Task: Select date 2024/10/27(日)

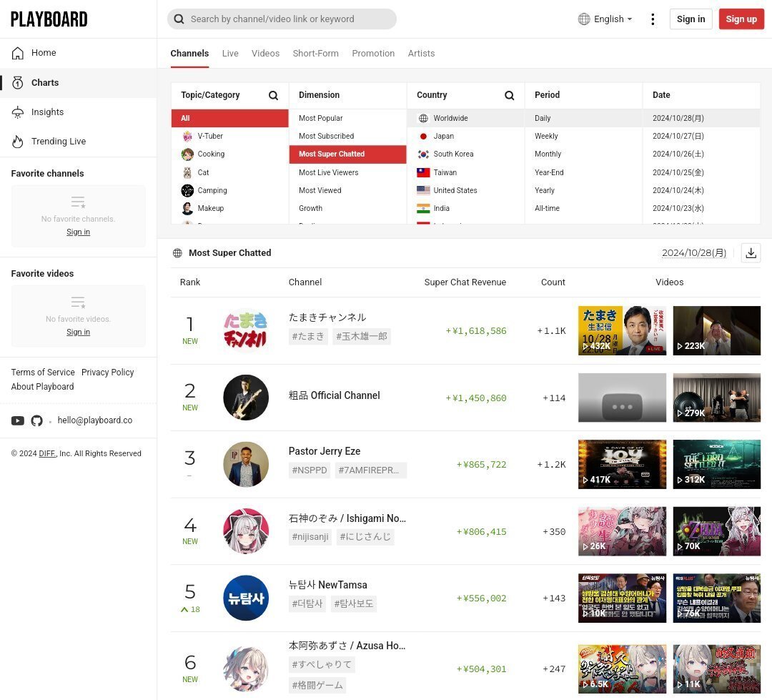Action: [701, 137]
